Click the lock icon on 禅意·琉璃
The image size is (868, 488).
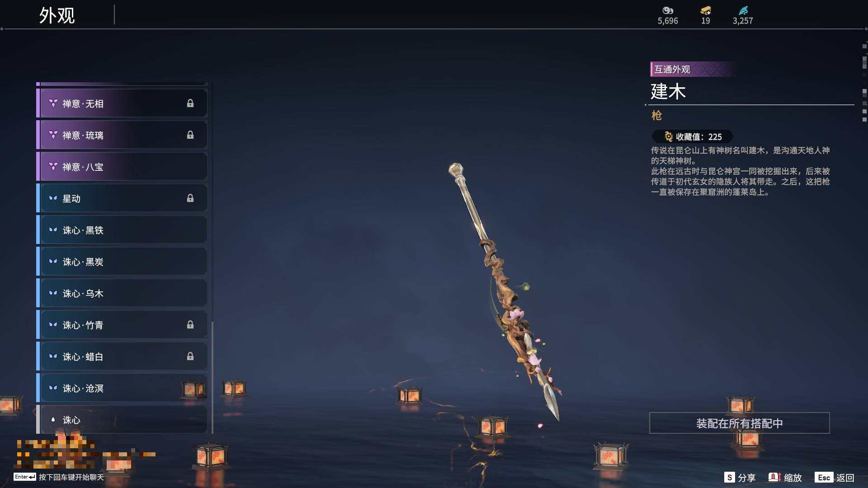tap(190, 135)
